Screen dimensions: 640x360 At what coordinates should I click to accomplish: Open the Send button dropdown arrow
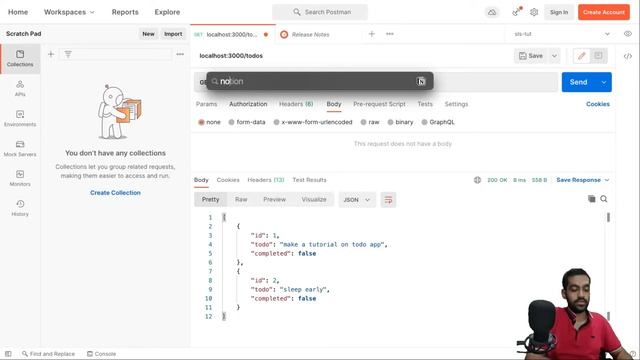604,82
